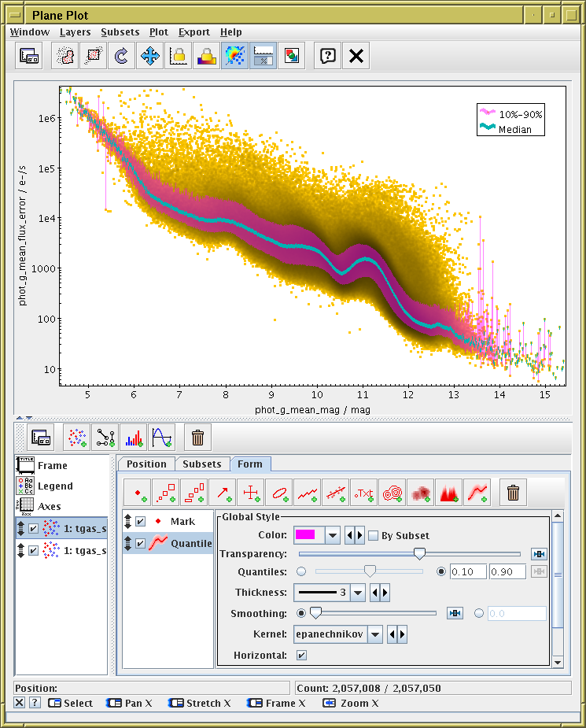Enable the By Subset checkbox
This screenshot has height=728, width=586.
(374, 536)
